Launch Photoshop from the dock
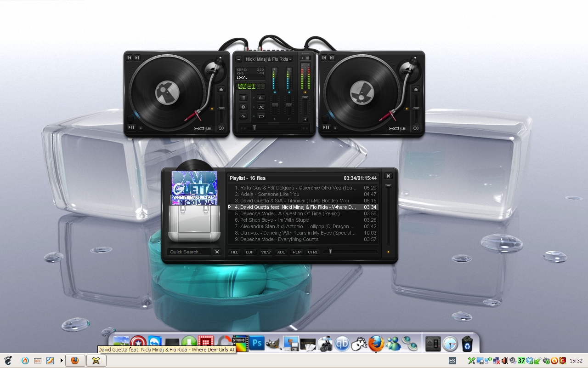The width and height of the screenshot is (588, 368). click(x=256, y=343)
